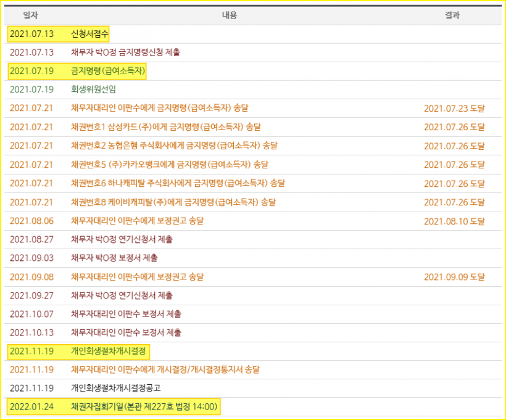The width and height of the screenshot is (506, 420).
Task: Click the date of the 신청서접수 row
Action: [31, 34]
